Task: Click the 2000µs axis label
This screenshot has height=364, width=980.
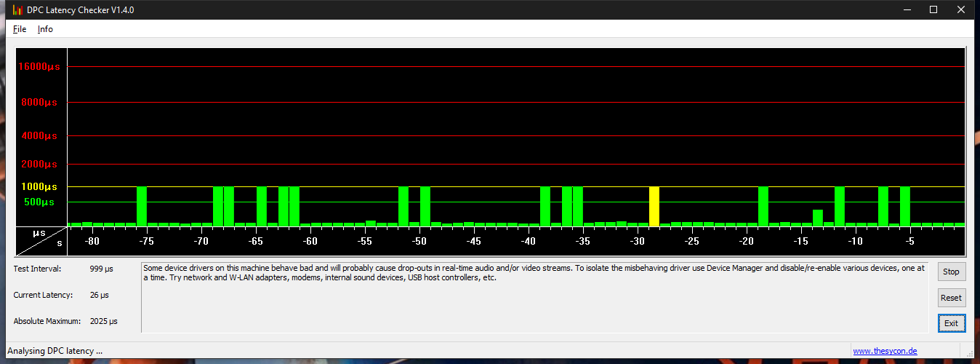Action: (39, 164)
